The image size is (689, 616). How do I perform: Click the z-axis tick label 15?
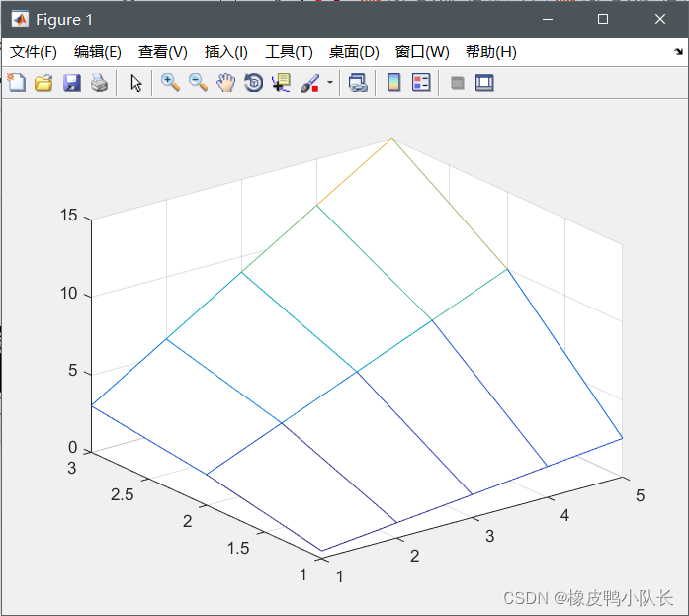pyautogui.click(x=68, y=216)
